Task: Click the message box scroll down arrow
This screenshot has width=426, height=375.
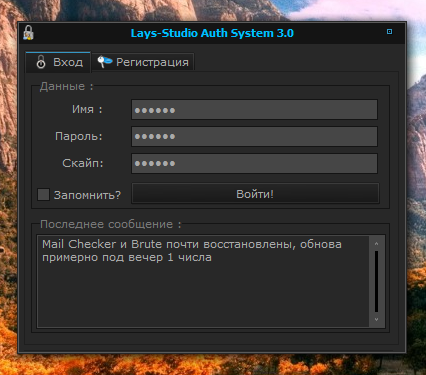Action: click(x=376, y=319)
